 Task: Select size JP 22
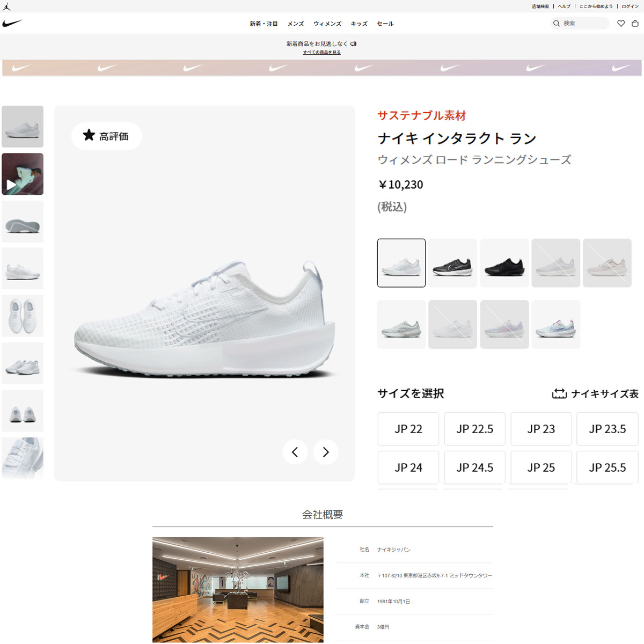pos(408,429)
